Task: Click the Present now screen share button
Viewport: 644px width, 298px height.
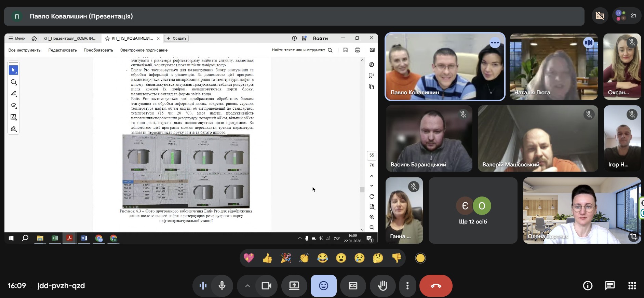Action: (x=294, y=286)
